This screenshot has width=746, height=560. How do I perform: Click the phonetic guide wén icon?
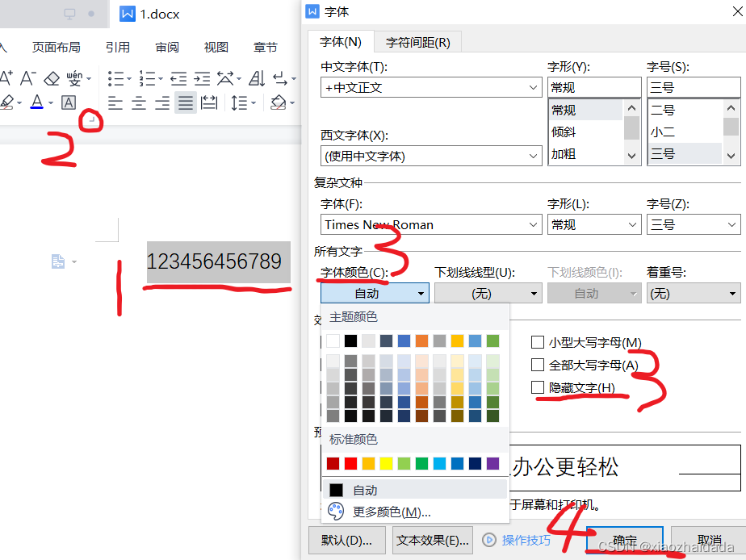click(x=75, y=78)
